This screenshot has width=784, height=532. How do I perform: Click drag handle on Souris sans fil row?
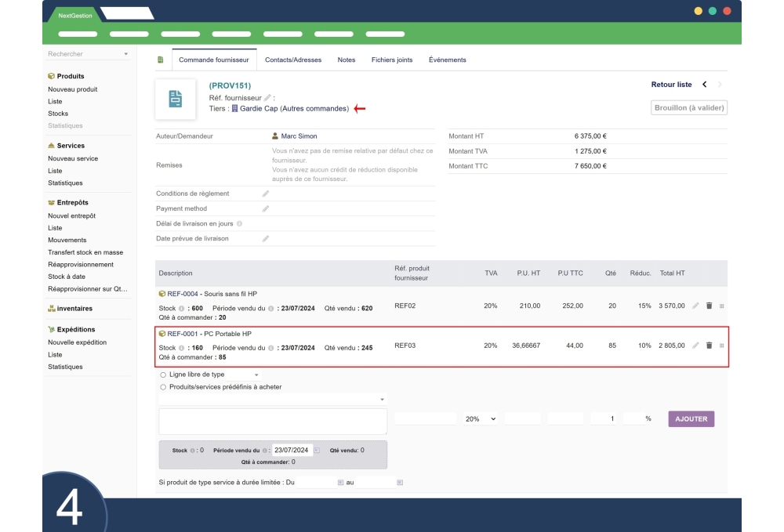point(721,306)
